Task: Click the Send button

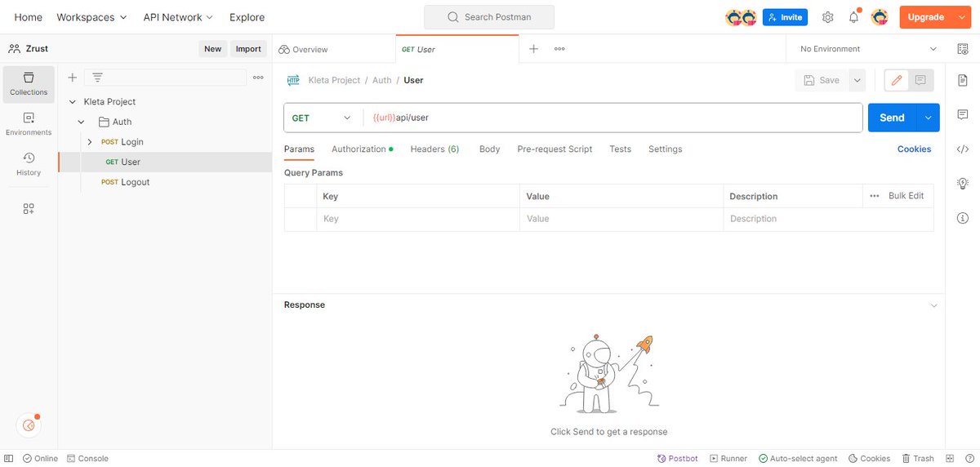Action: pyautogui.click(x=892, y=118)
